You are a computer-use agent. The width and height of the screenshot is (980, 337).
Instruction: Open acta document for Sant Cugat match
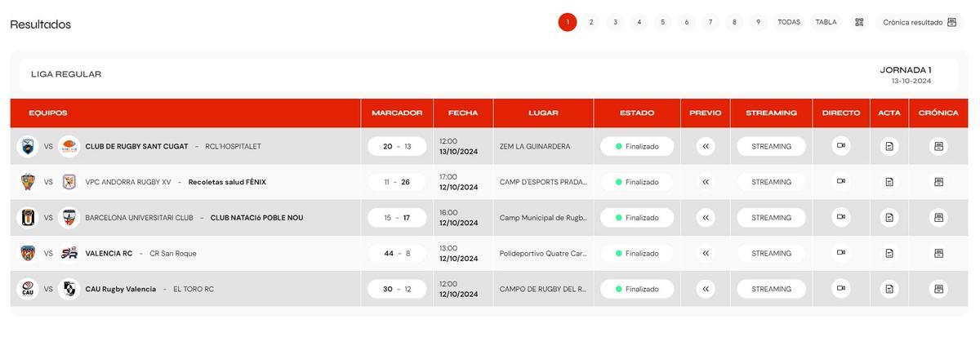[889, 146]
